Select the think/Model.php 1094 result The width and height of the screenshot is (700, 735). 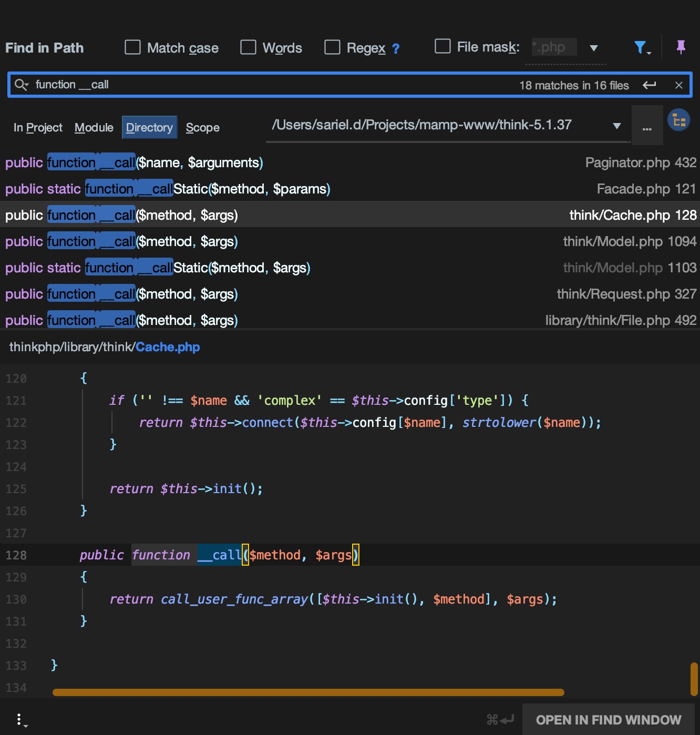coord(350,241)
